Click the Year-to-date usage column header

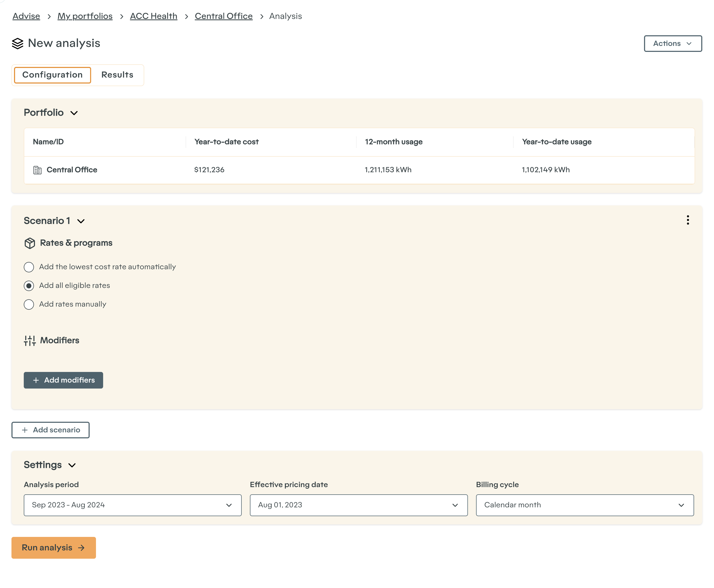coord(557,142)
